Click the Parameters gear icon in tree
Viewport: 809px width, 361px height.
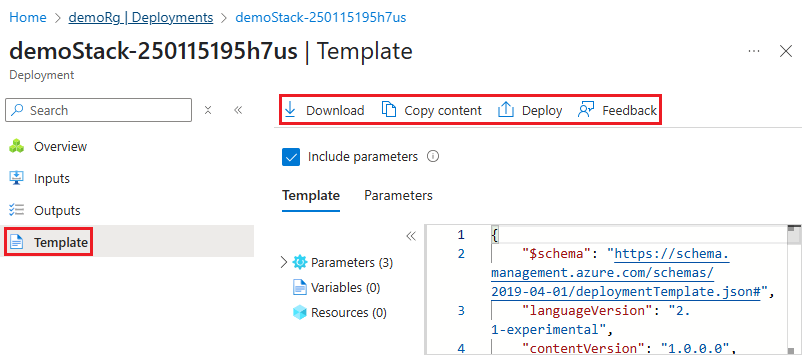(x=300, y=262)
